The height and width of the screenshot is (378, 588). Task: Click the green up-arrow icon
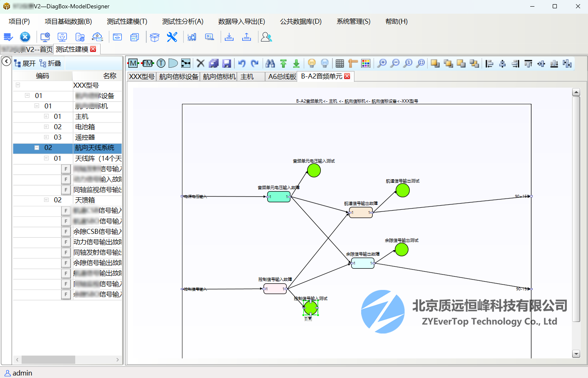coord(283,63)
